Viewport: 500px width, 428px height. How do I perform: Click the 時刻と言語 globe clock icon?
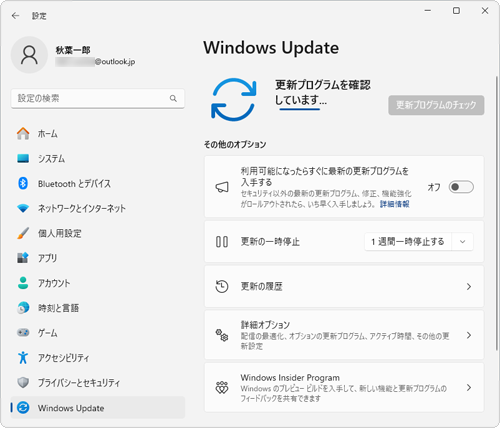pyautogui.click(x=23, y=308)
